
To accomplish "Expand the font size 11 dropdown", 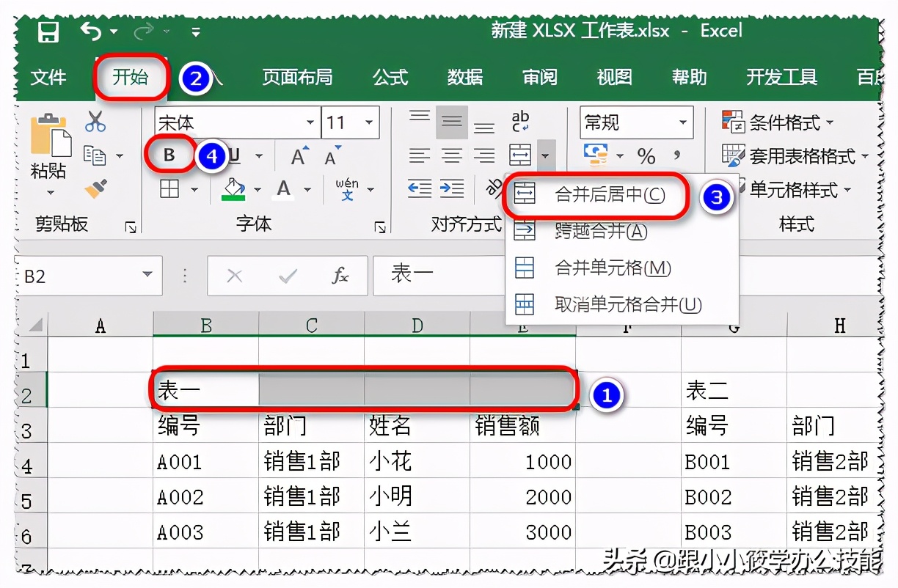I will [x=368, y=122].
